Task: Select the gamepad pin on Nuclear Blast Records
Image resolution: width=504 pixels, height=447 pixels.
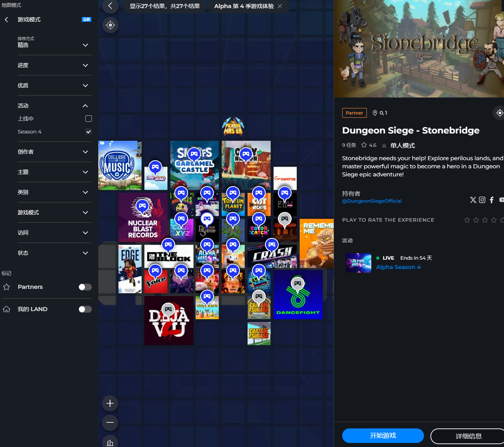Action: click(x=142, y=207)
